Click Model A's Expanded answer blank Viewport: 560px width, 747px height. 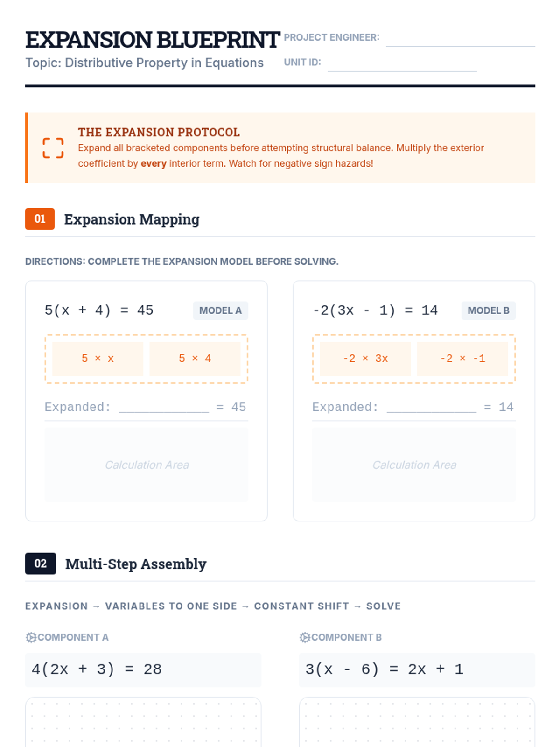click(x=164, y=407)
